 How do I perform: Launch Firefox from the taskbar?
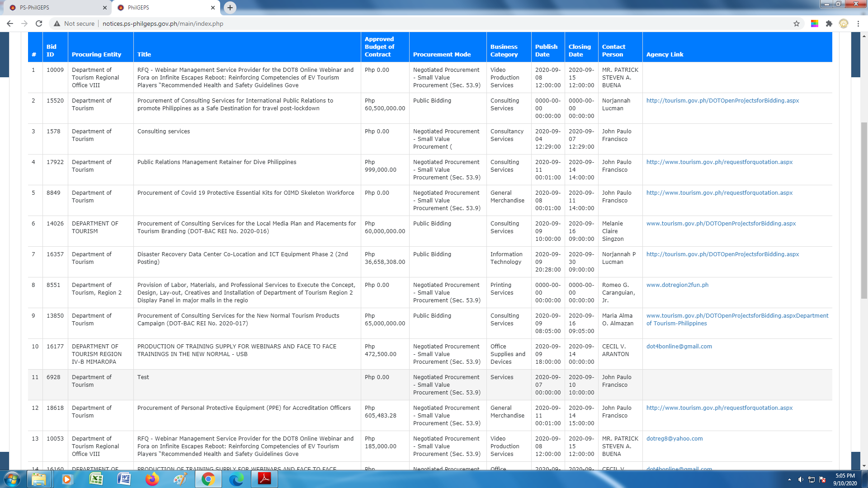152,479
